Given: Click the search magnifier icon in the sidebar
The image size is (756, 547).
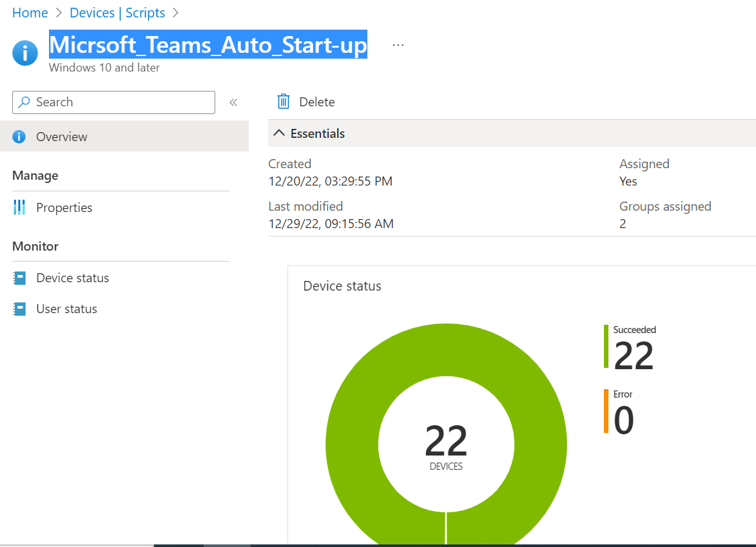Looking at the screenshot, I should [x=23, y=102].
